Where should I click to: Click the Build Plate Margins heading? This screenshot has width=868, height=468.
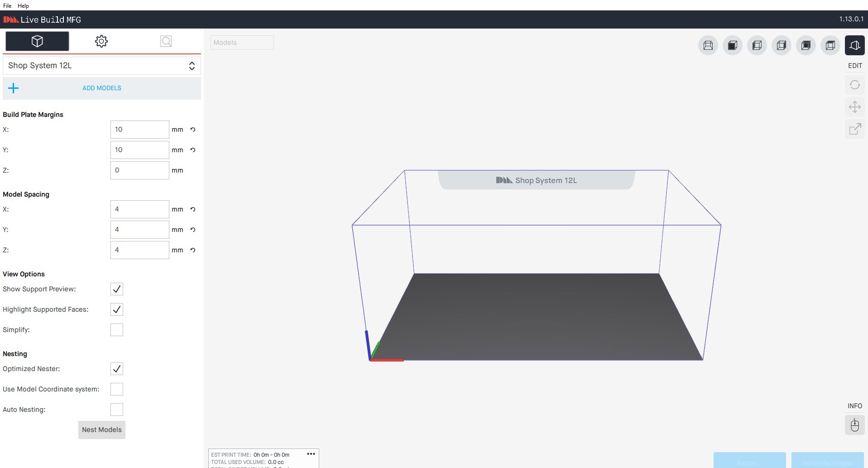click(x=33, y=115)
